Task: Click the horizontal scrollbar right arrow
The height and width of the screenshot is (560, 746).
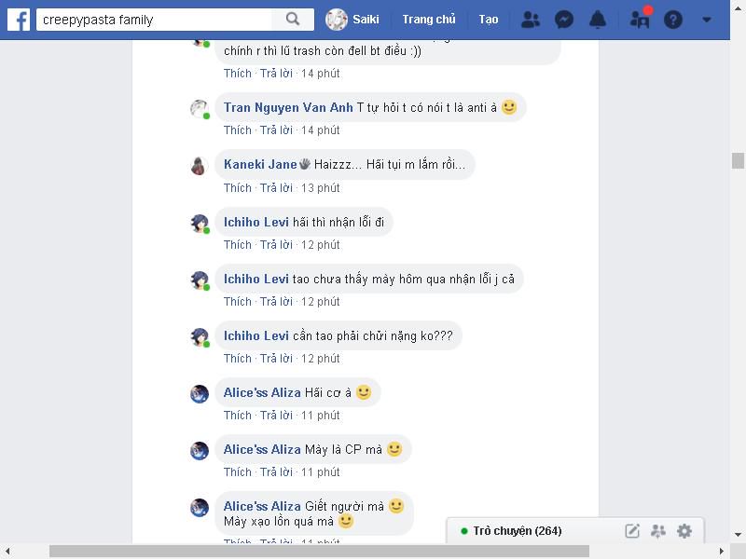Action: click(721, 552)
